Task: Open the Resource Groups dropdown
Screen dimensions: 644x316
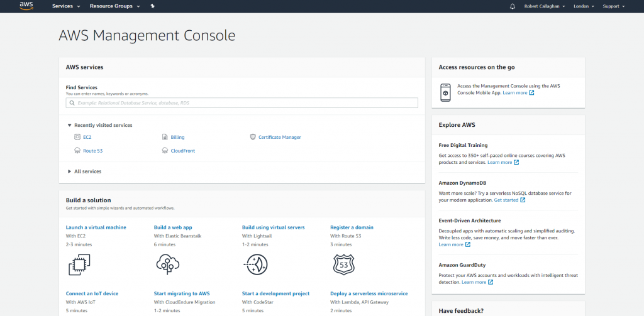Action: pyautogui.click(x=114, y=6)
